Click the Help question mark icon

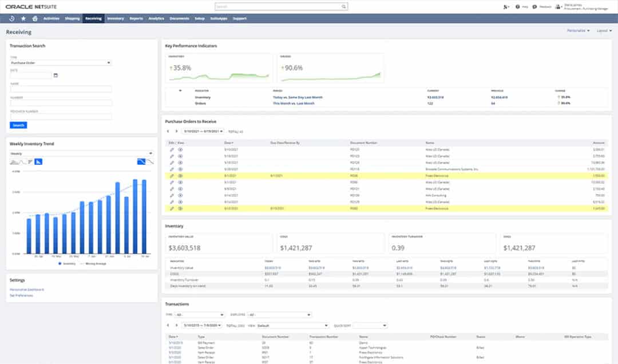(x=517, y=7)
